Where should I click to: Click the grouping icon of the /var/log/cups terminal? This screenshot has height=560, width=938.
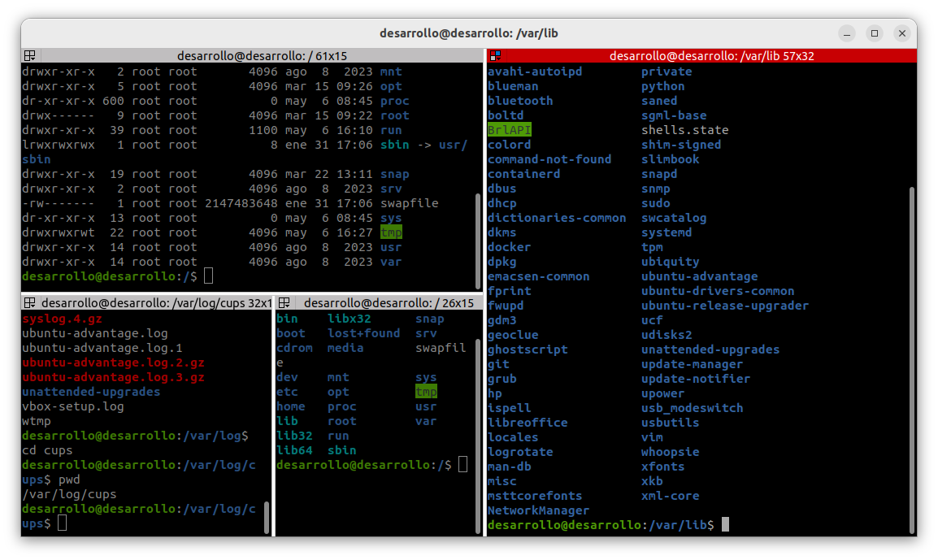coord(29,302)
